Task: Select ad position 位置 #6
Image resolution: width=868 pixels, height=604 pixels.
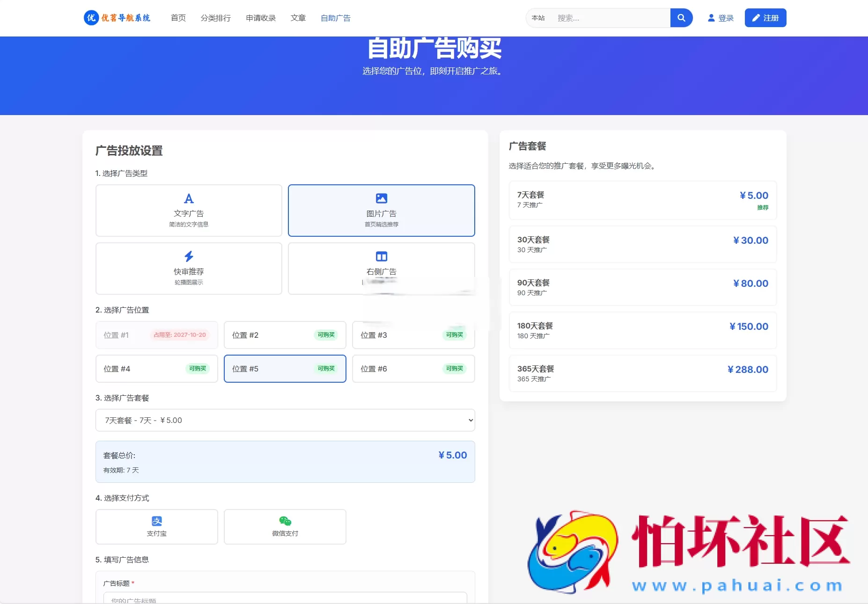Action: coord(413,369)
